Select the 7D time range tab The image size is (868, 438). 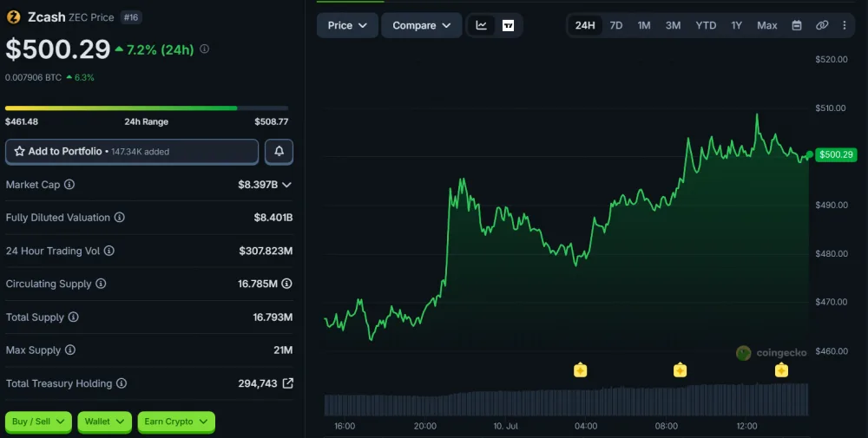(x=616, y=25)
